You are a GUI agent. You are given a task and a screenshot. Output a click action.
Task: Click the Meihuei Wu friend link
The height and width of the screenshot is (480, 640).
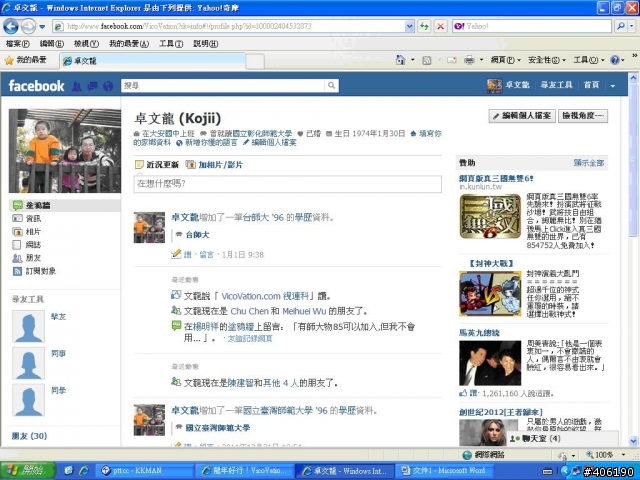pyautogui.click(x=304, y=311)
